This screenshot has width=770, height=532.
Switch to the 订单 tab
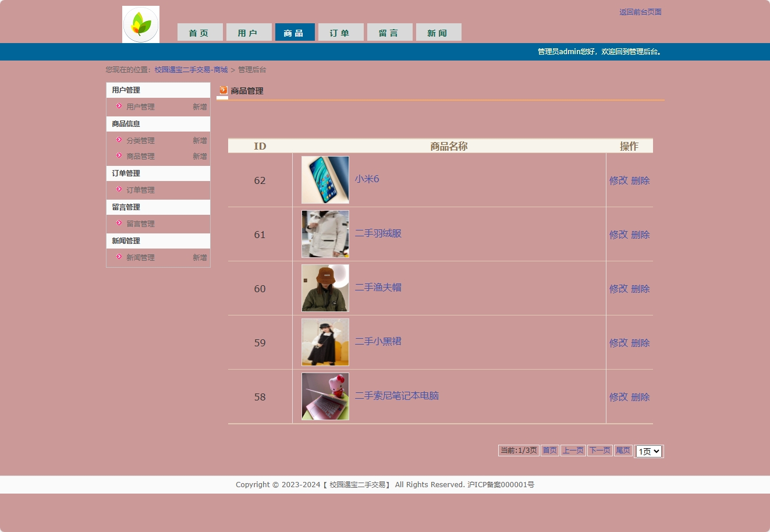[x=340, y=32]
